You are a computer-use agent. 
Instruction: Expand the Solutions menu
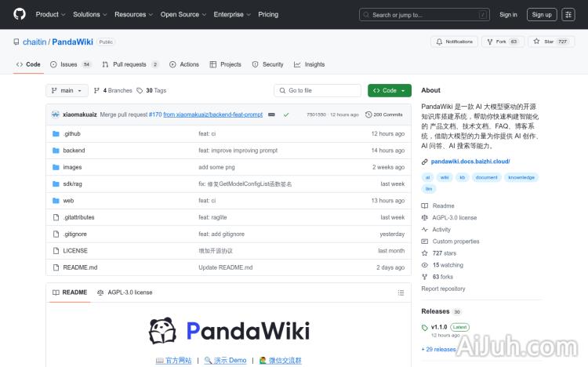pos(90,14)
